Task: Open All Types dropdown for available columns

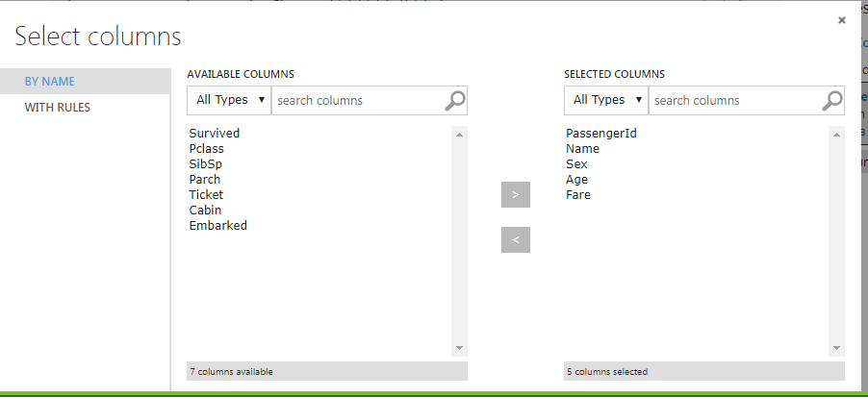Action: (229, 100)
